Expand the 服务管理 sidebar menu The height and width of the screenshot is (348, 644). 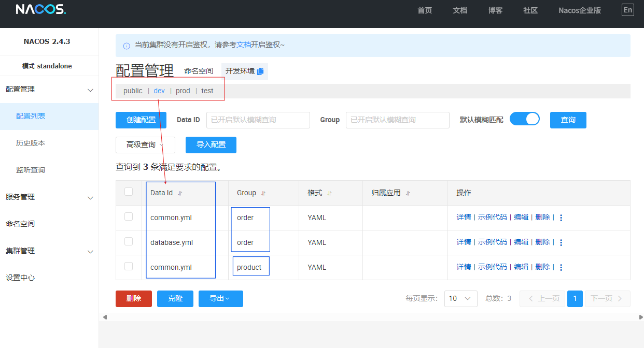(x=49, y=197)
